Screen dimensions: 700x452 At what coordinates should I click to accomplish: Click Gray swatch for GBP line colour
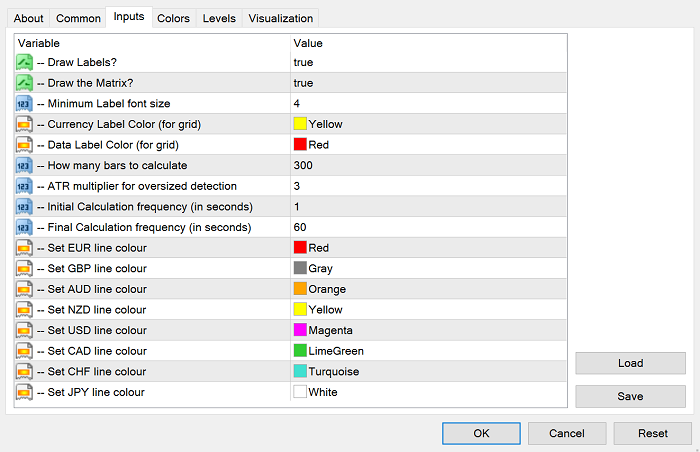(x=300, y=268)
